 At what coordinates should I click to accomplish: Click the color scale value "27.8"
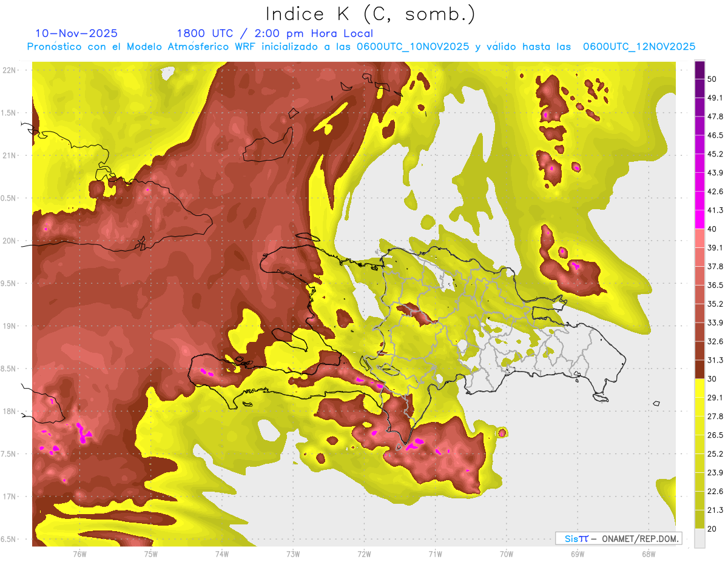tap(715, 416)
